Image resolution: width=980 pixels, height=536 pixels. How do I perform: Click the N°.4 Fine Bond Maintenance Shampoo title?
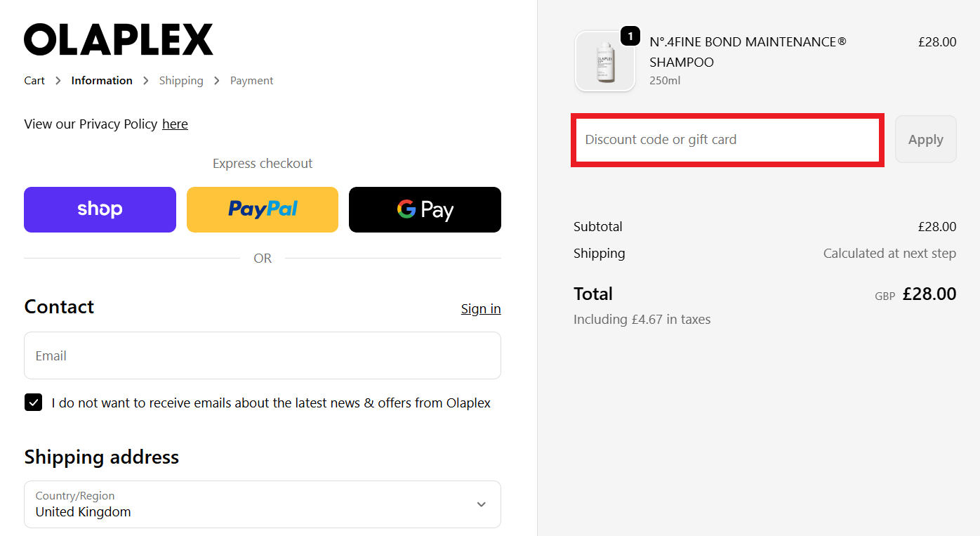[x=748, y=52]
